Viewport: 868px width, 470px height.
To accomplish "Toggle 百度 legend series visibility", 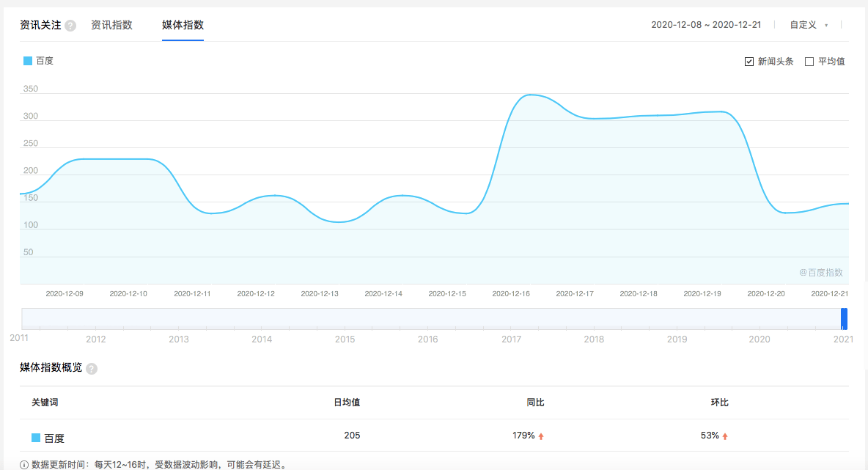I will pyautogui.click(x=38, y=61).
